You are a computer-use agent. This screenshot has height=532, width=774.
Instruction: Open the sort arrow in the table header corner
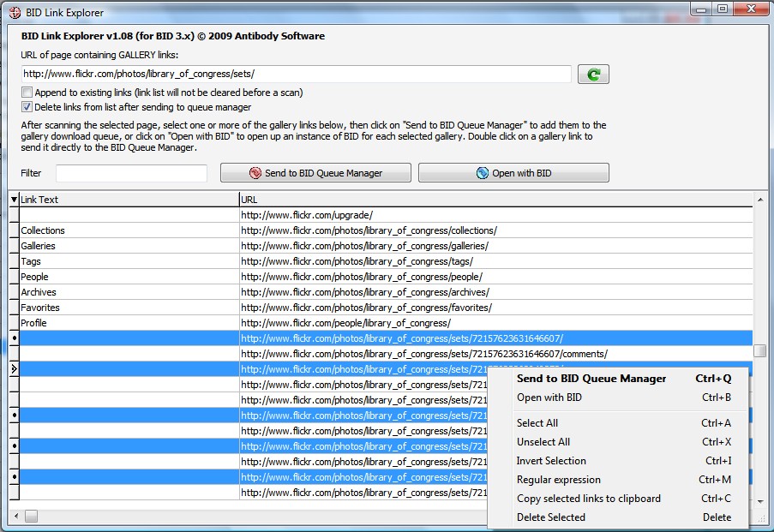click(x=14, y=200)
